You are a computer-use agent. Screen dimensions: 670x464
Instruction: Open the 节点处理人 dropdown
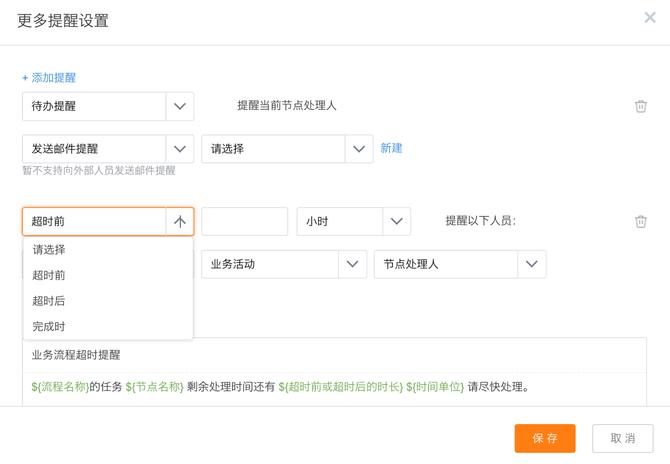tap(459, 265)
